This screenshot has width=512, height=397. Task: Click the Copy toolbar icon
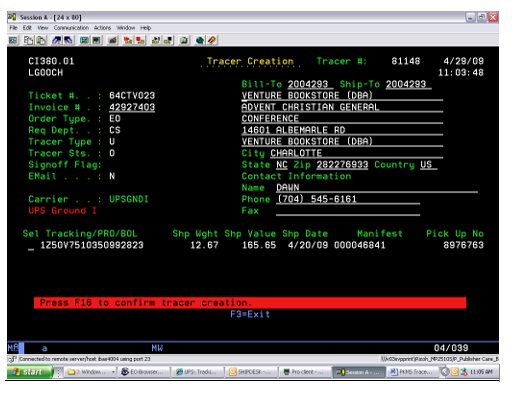click(x=28, y=40)
